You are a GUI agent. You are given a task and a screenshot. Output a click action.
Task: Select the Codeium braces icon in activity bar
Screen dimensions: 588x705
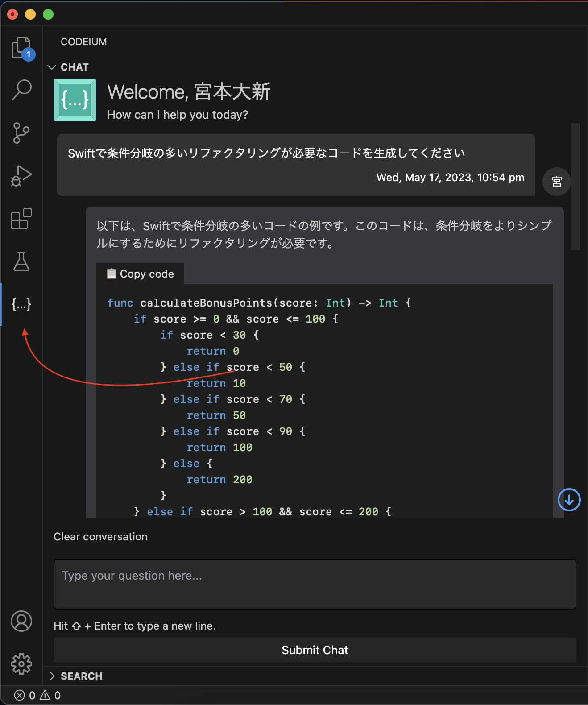[x=21, y=304]
